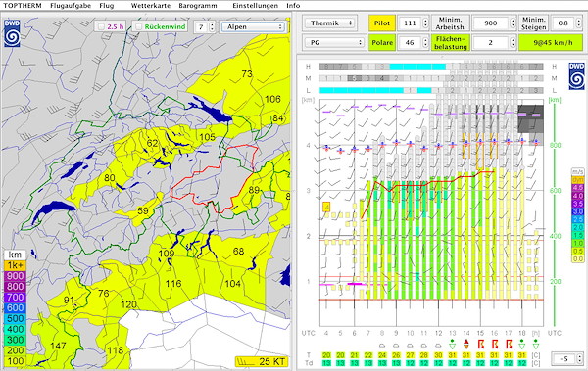Enable the 2.5 h checkbox
The image size is (588, 371).
pyautogui.click(x=101, y=27)
